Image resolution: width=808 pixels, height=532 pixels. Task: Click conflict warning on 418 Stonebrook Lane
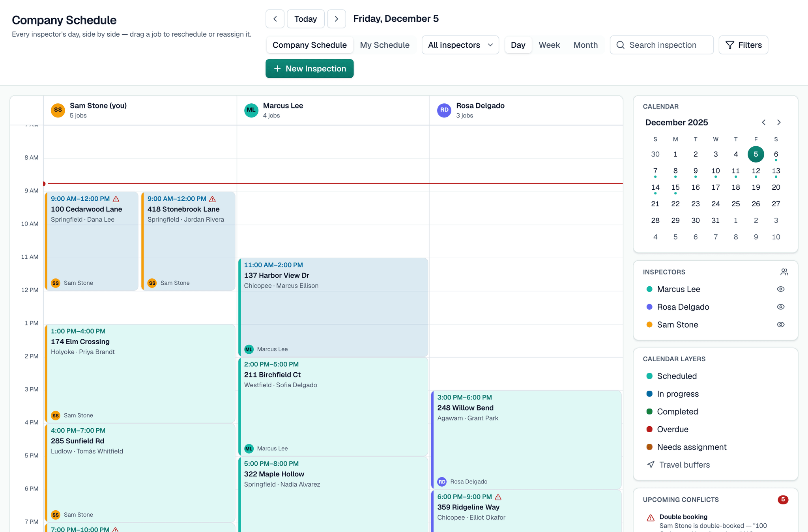pos(212,199)
